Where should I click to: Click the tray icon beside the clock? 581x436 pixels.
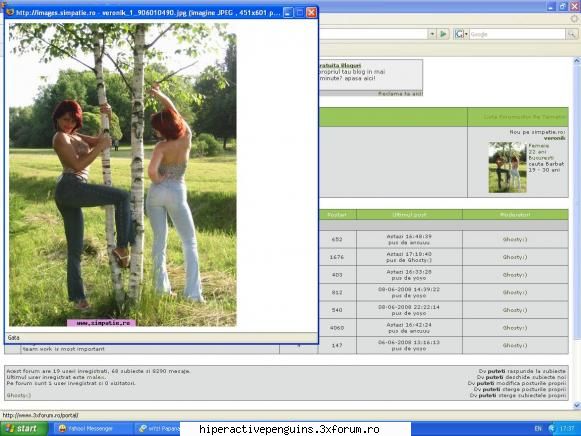[x=552, y=429]
